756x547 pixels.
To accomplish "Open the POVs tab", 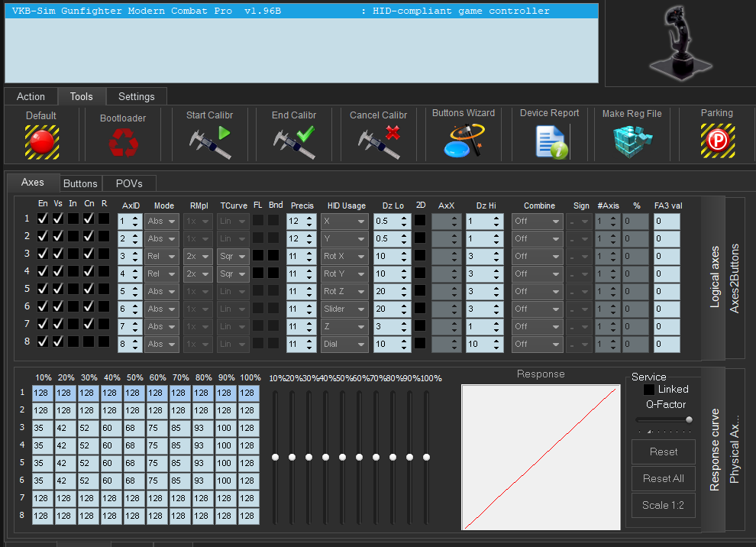I will click(128, 183).
